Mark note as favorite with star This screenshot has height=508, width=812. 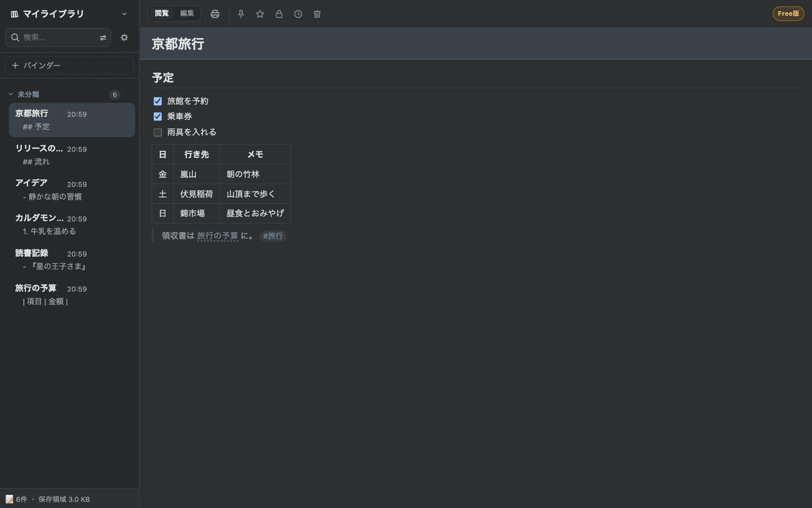coord(260,14)
